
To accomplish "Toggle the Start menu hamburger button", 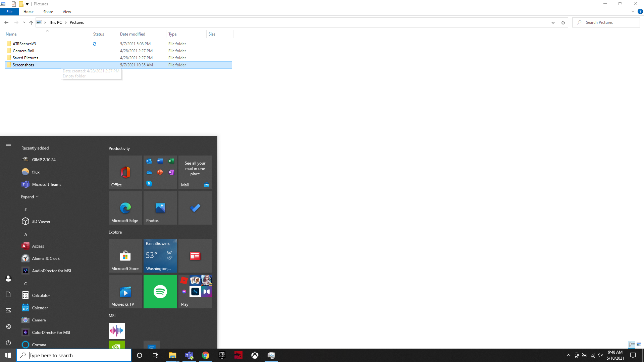I will [8, 145].
